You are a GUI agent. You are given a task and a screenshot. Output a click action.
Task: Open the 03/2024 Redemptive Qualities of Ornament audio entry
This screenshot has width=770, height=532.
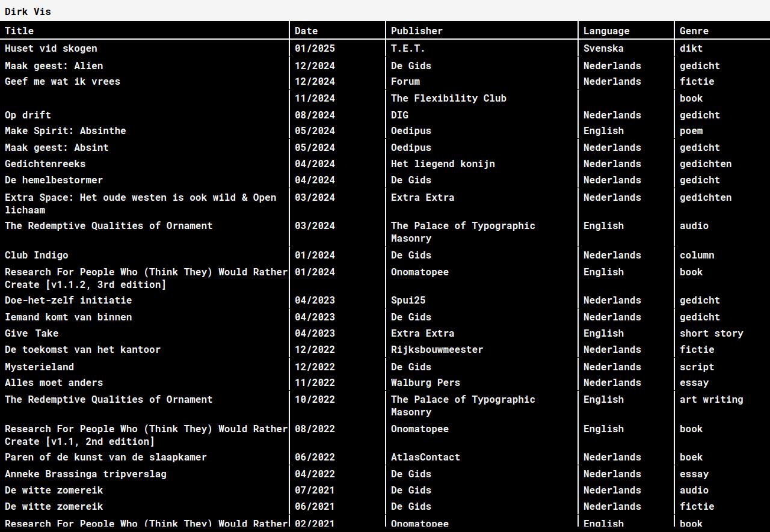click(109, 225)
